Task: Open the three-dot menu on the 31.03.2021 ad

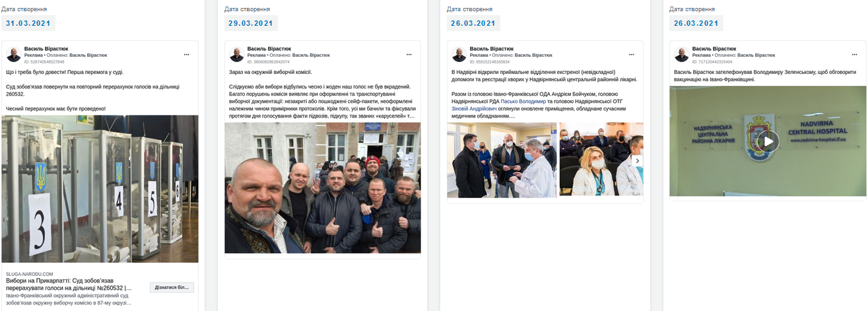Action: [x=187, y=54]
